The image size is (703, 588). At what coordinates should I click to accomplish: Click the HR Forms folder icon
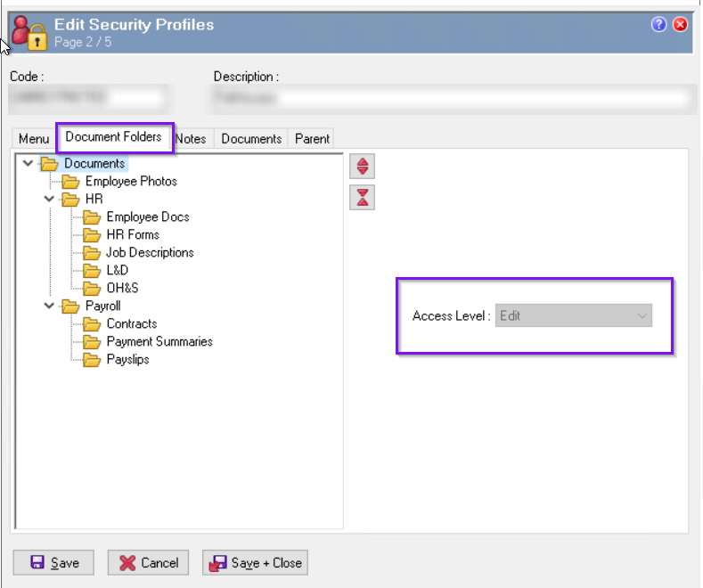(x=91, y=235)
